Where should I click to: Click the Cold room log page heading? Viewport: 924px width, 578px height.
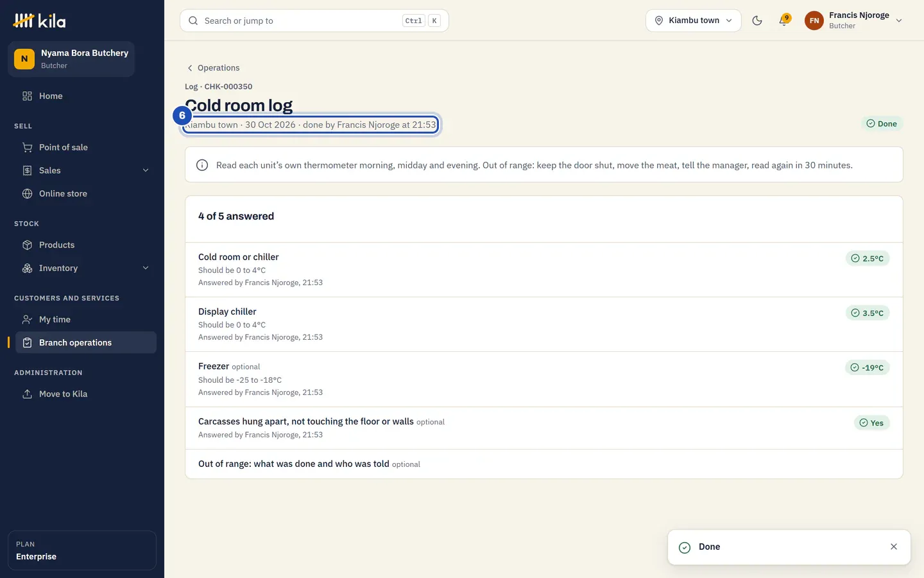pos(239,105)
